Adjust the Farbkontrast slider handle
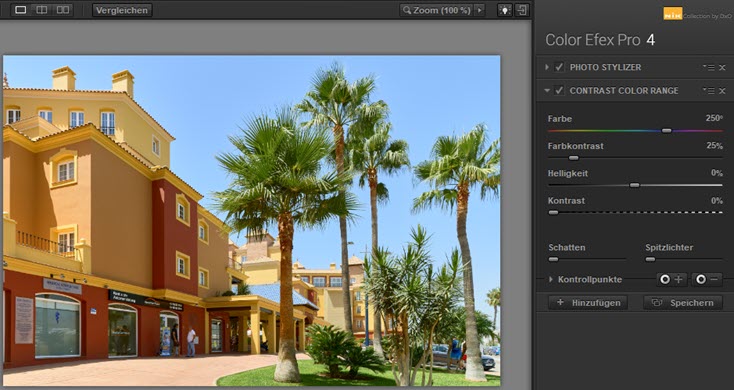Viewport: 734px width, 390px height. [573, 158]
